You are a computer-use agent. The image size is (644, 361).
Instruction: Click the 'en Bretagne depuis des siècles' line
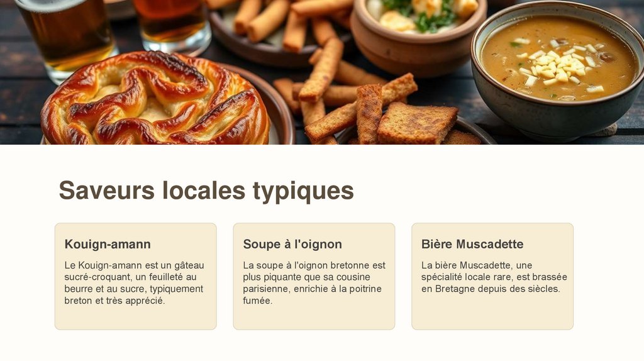coord(491,289)
